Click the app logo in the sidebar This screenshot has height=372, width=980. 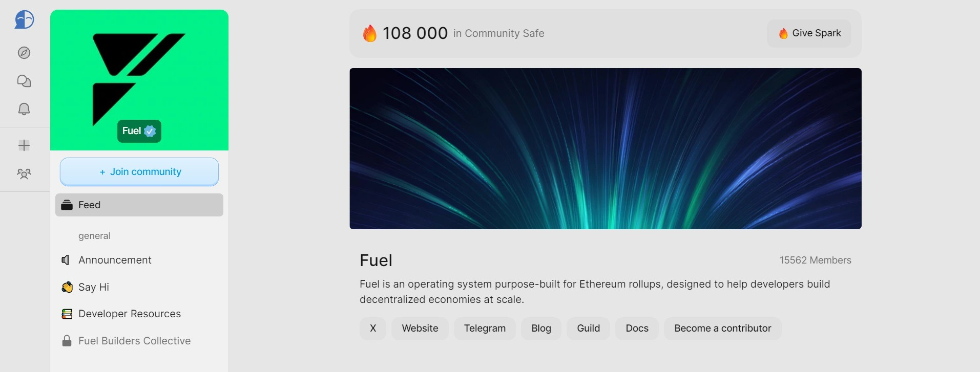coord(24,20)
